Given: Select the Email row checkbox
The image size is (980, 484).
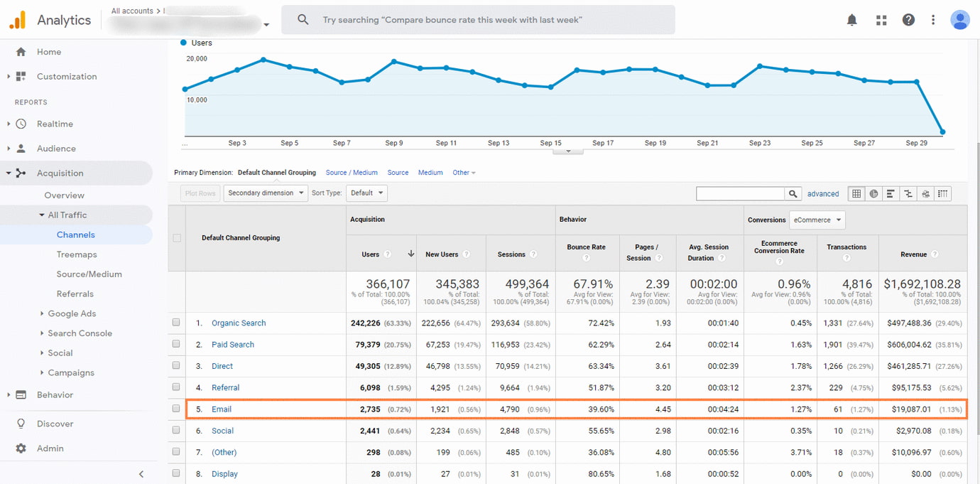Looking at the screenshot, I should pos(176,409).
